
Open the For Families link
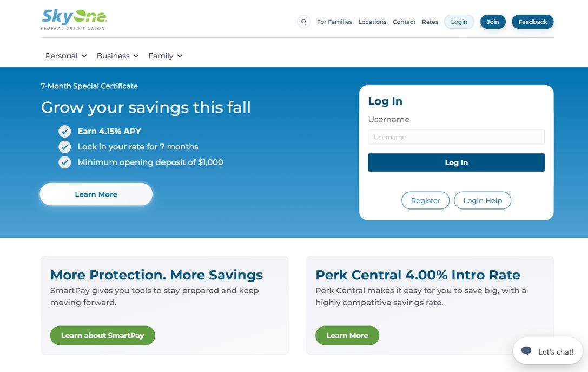[x=334, y=22]
